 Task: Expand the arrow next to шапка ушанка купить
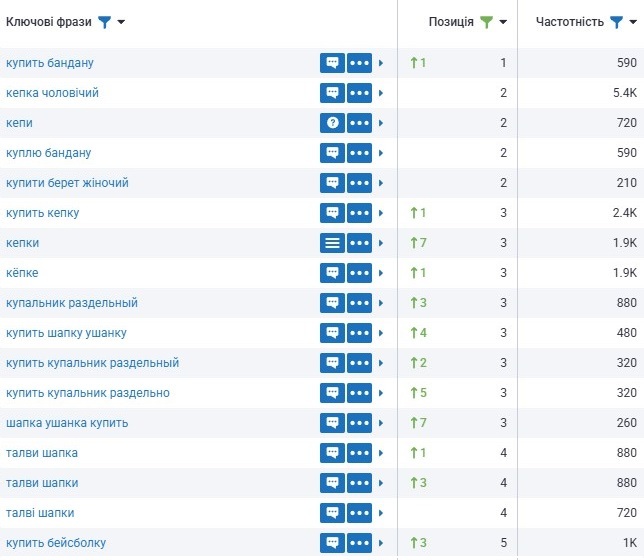[381, 423]
